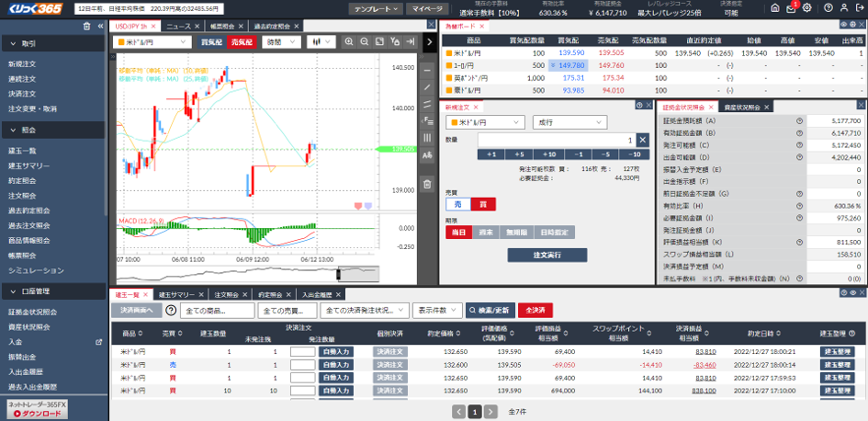Toggle eye icon on 為替ボード panel
The height and width of the screenshot is (421, 868).
click(x=843, y=25)
